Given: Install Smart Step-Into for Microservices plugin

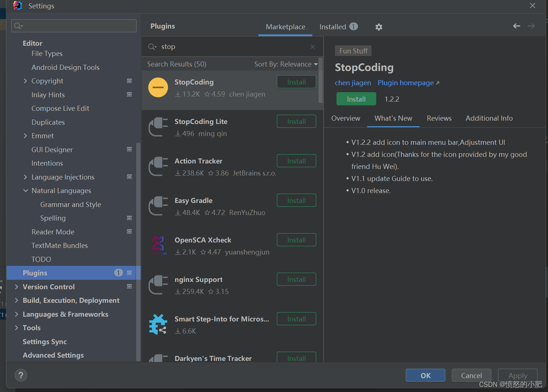Looking at the screenshot, I should [x=297, y=319].
